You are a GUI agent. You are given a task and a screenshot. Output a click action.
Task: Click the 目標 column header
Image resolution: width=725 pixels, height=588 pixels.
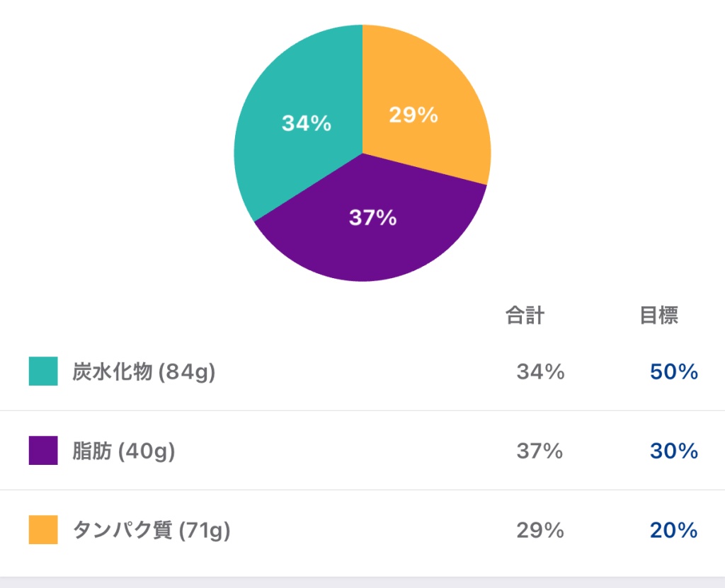pos(659,316)
